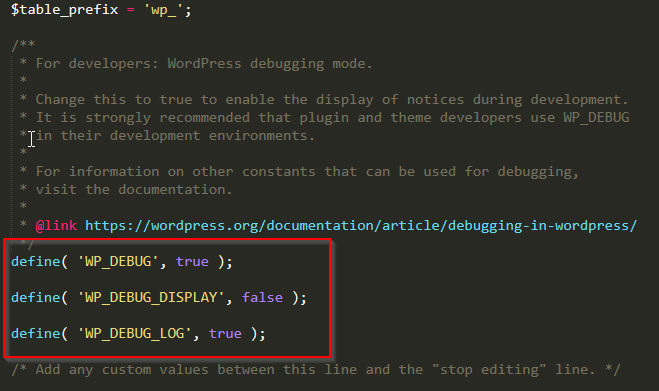Click the debugging-in-wordpress documentation URL
The image size is (659, 391).
click(x=361, y=226)
